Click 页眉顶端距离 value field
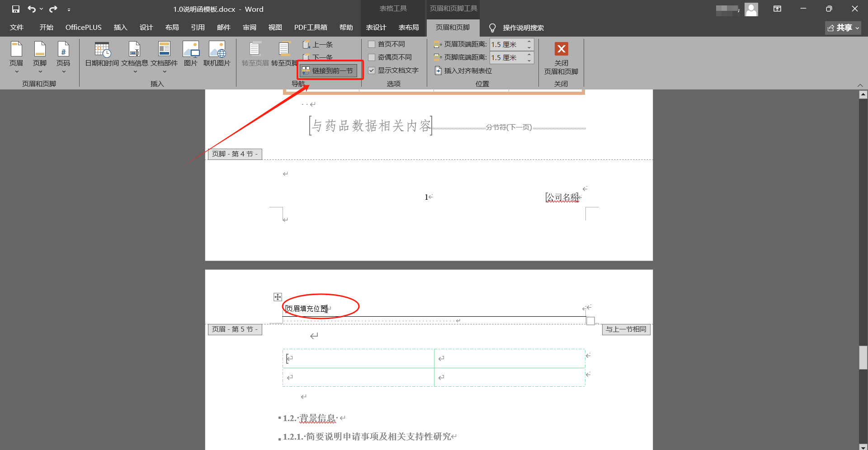The image size is (868, 450). click(507, 44)
